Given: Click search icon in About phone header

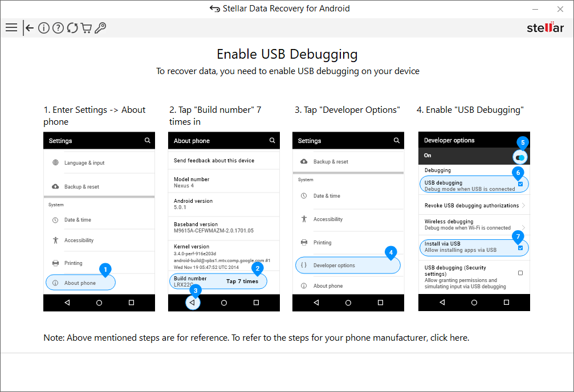Looking at the screenshot, I should pos(272,140).
